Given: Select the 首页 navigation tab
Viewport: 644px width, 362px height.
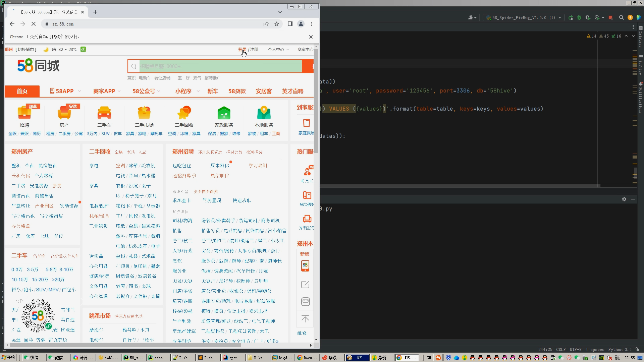Looking at the screenshot, I should (x=22, y=91).
